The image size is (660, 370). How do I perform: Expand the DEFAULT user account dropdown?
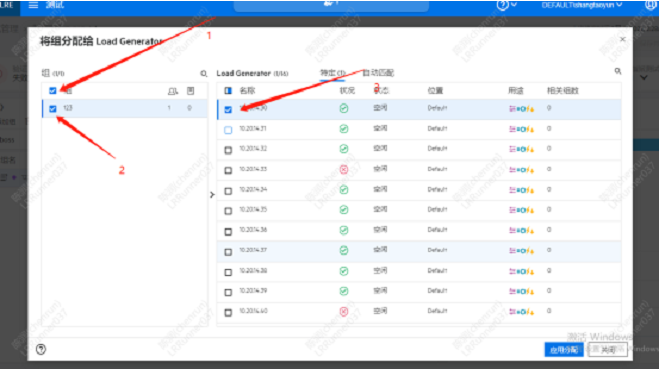582,5
